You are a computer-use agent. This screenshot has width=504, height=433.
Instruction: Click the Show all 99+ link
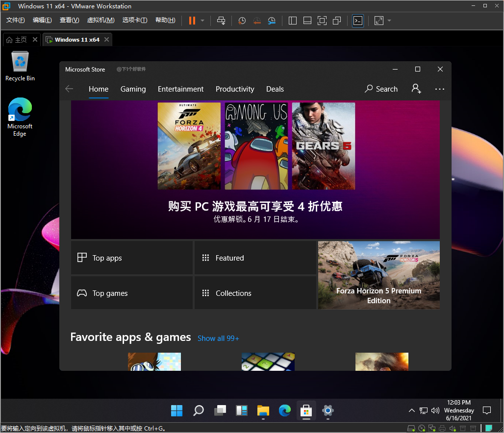[218, 338]
